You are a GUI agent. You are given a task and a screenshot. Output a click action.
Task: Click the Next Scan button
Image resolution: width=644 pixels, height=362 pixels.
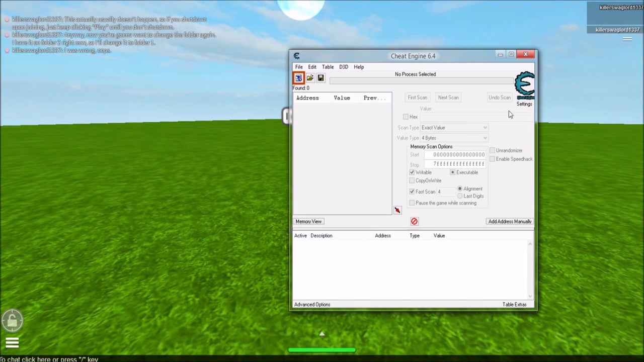tap(448, 98)
